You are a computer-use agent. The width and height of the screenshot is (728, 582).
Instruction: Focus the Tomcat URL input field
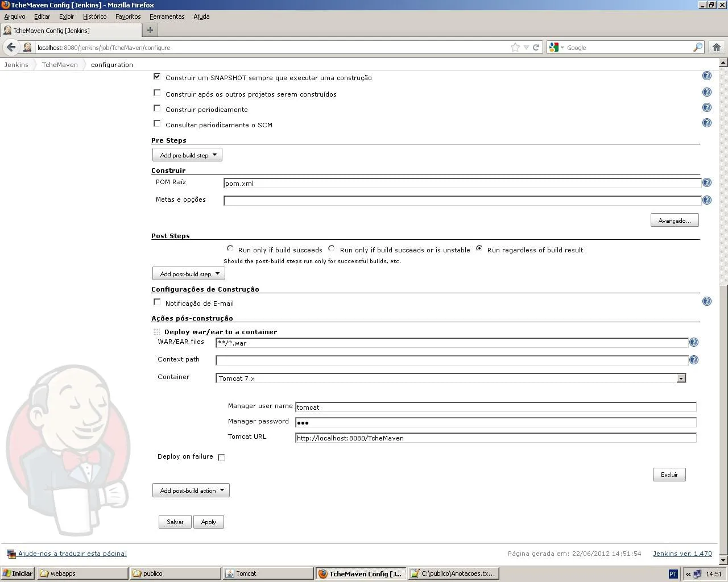496,438
